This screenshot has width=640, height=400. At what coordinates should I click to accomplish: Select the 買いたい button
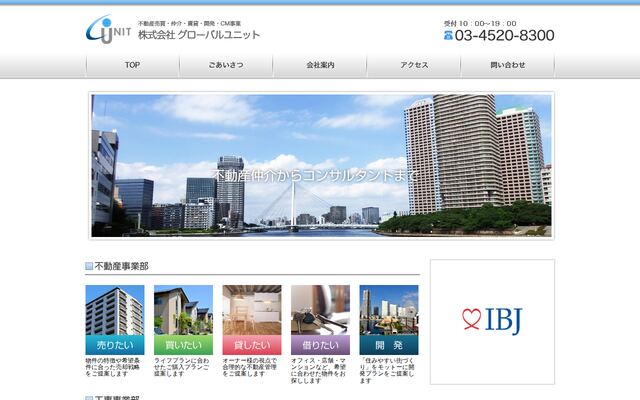pos(183,345)
